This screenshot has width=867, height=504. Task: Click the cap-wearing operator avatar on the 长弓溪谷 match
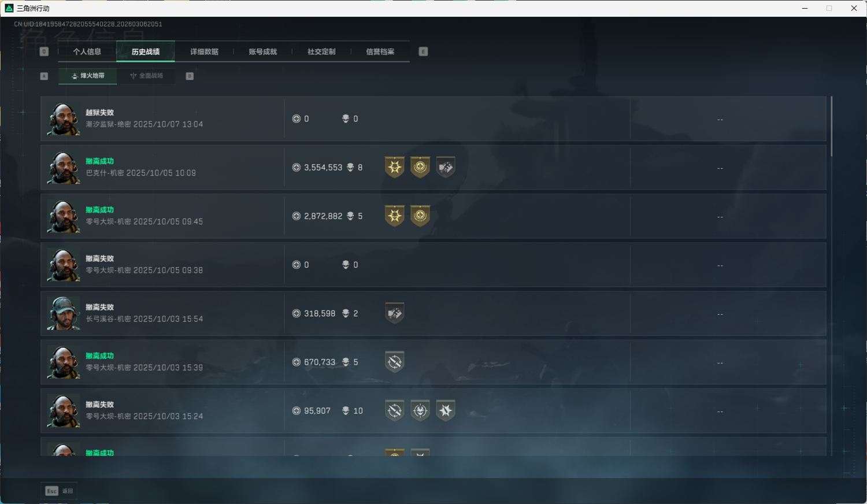point(64,313)
